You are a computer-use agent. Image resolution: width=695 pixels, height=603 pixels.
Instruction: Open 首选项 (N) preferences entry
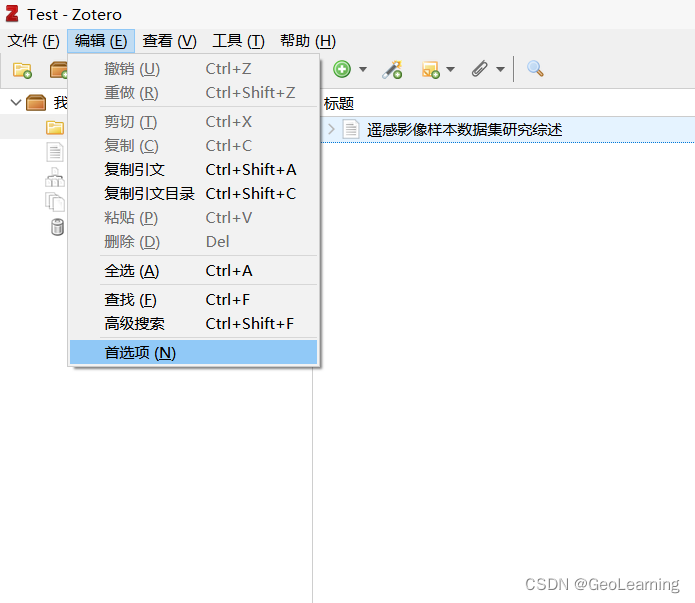193,352
